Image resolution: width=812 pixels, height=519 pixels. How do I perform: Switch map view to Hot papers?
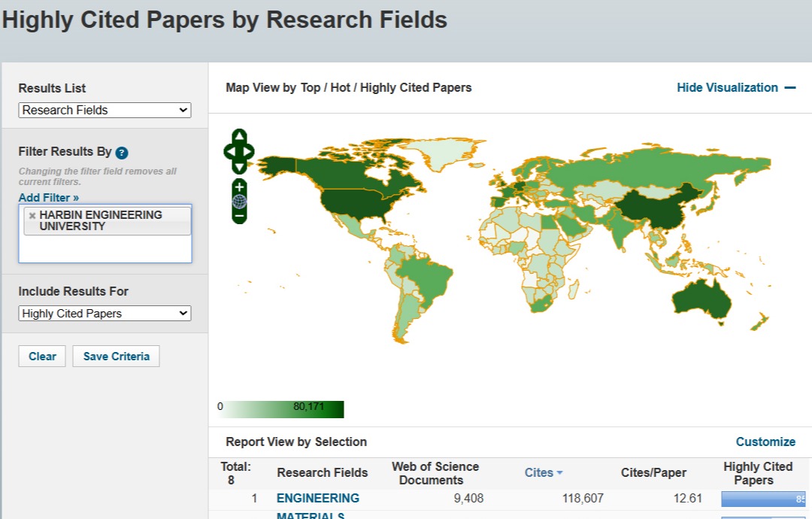pyautogui.click(x=340, y=87)
